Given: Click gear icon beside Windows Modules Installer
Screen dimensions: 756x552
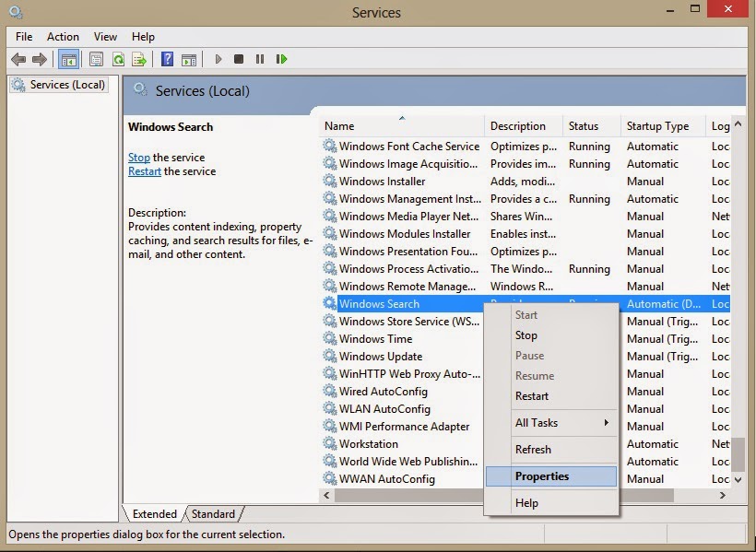Looking at the screenshot, I should pyautogui.click(x=330, y=233).
